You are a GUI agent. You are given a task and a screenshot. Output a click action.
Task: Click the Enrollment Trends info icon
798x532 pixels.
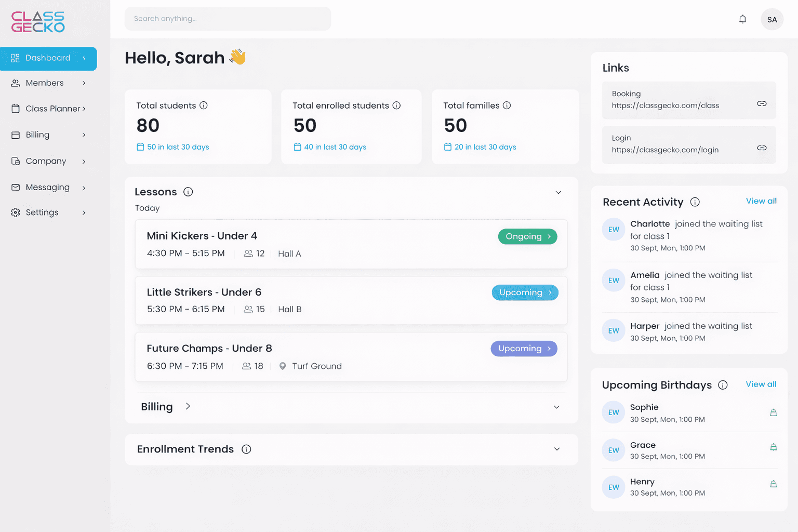pyautogui.click(x=246, y=449)
